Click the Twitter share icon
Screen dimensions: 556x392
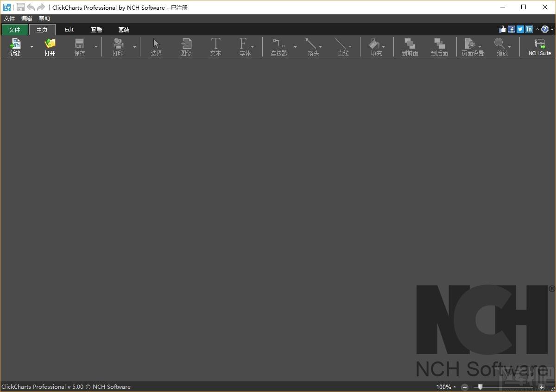click(x=520, y=29)
